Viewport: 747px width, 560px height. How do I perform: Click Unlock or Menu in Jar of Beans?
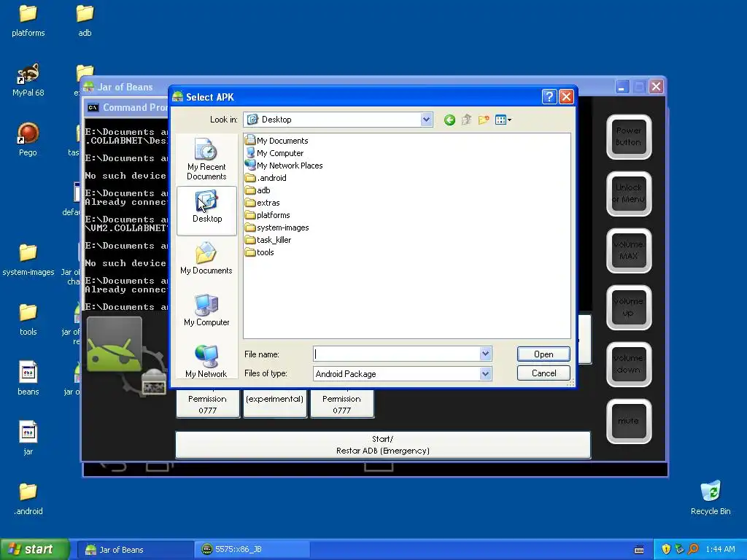point(629,194)
